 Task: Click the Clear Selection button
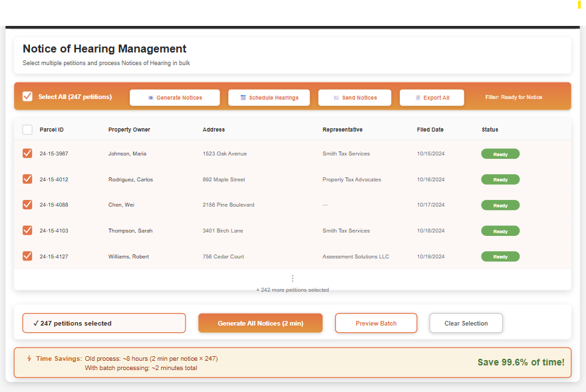[466, 323]
